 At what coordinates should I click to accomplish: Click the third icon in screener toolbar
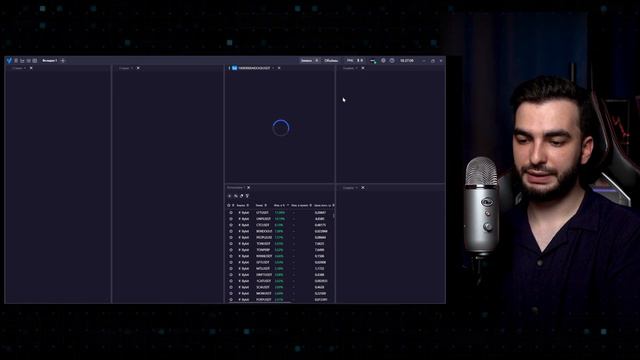241,196
